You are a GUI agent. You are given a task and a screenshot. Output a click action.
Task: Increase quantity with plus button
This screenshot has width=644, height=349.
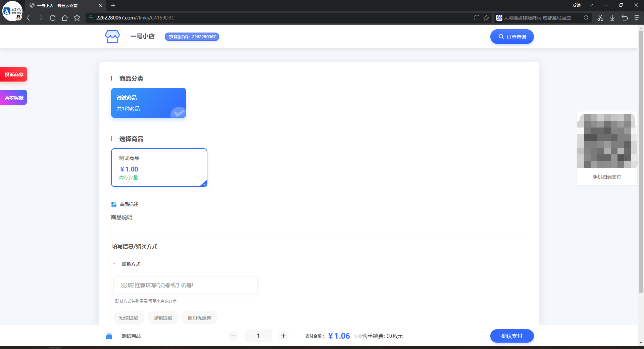click(x=284, y=336)
